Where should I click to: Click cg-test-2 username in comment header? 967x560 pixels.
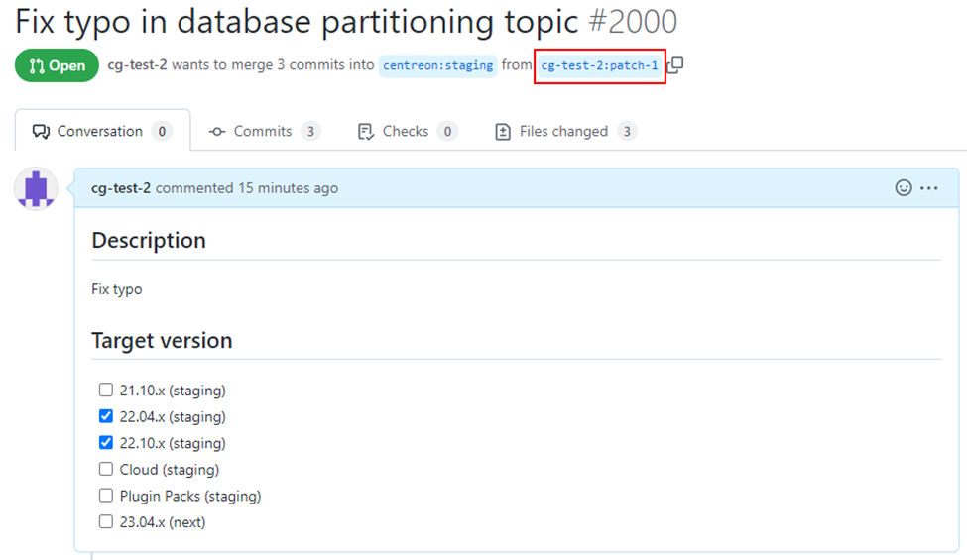click(121, 188)
